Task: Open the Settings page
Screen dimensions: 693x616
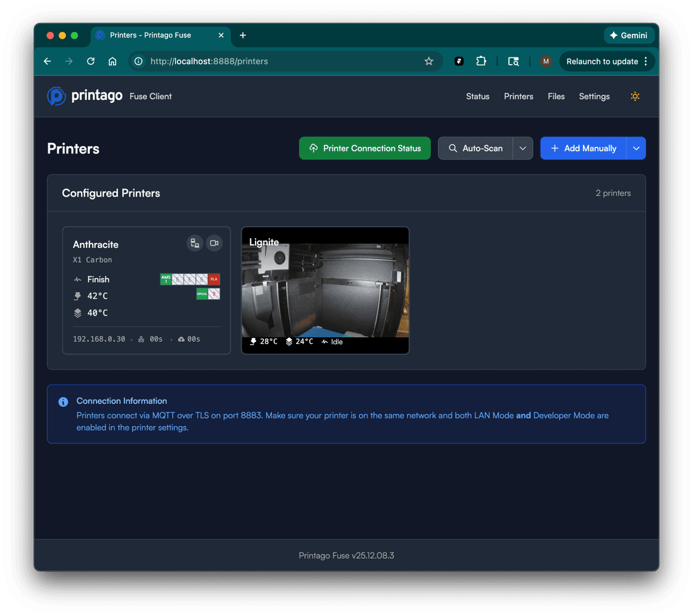Action: point(594,96)
